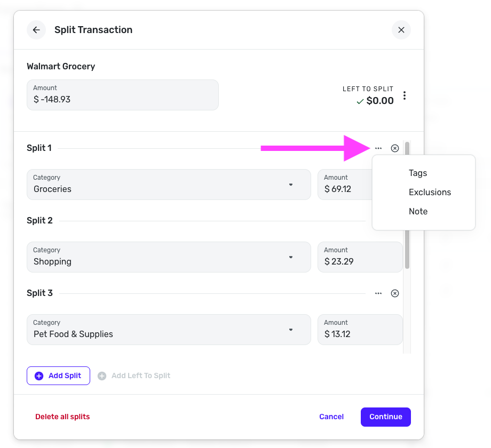Open the vertical three-dot menu near Left to Split
491x448 pixels.
click(405, 95)
